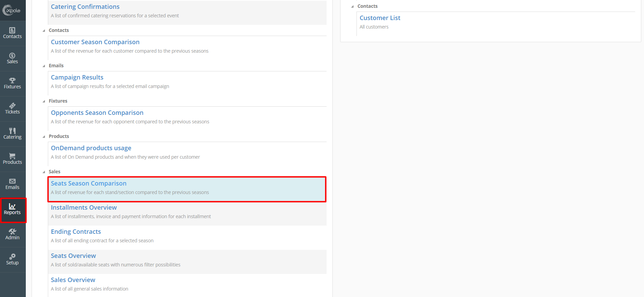Viewport: 644px width, 297px height.
Task: Collapse the Products report group
Action: [x=44, y=137]
